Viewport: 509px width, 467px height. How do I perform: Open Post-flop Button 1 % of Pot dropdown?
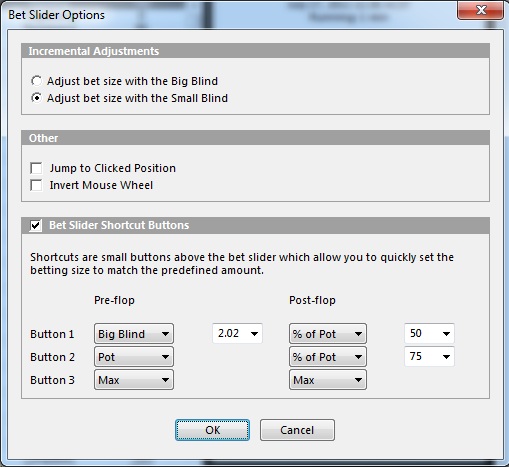tap(328, 334)
